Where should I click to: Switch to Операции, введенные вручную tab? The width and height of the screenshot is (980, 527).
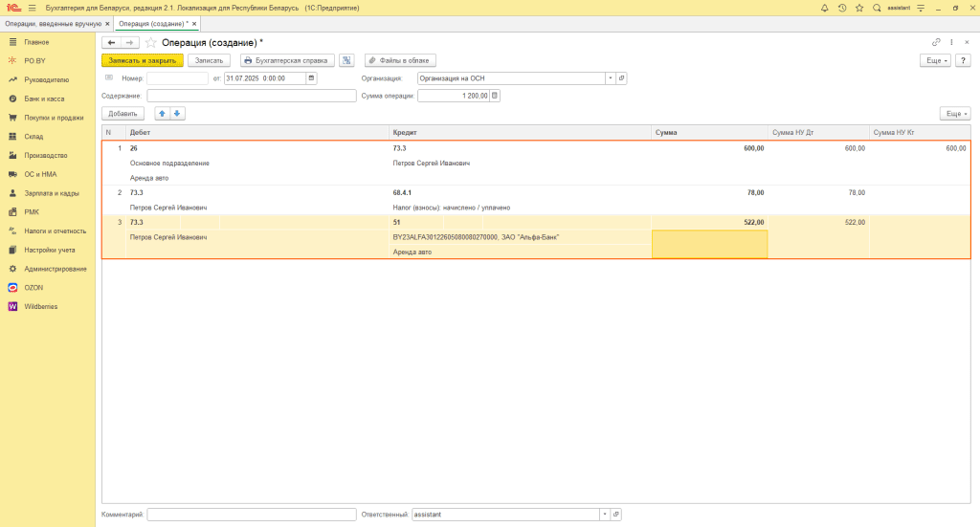(x=53, y=24)
